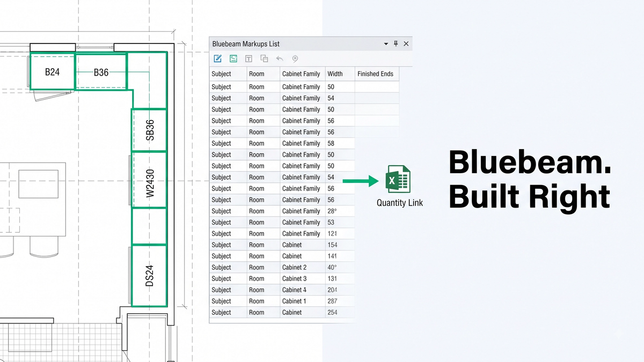The width and height of the screenshot is (644, 362).
Task: Click the location pin icon in toolbar
Action: click(x=295, y=59)
